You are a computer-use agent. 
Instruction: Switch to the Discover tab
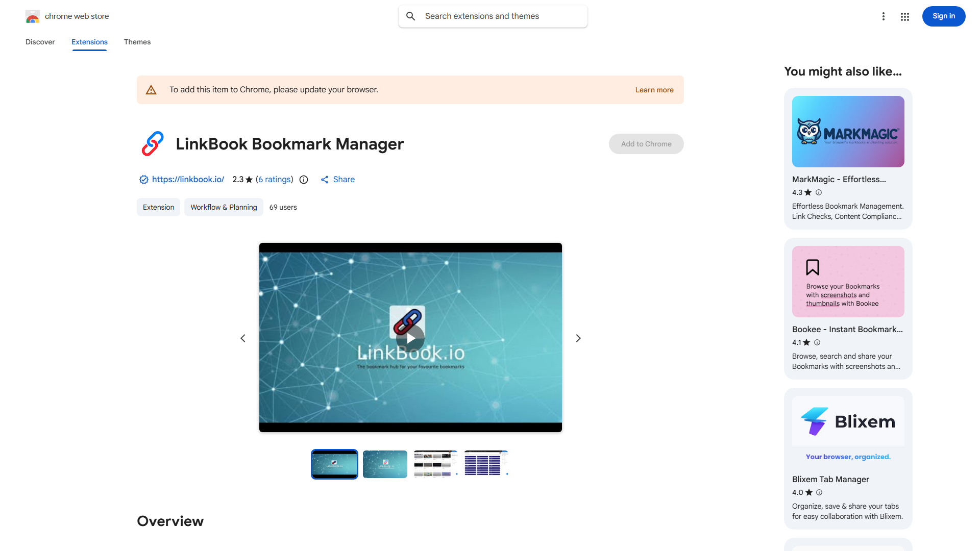[x=40, y=42]
